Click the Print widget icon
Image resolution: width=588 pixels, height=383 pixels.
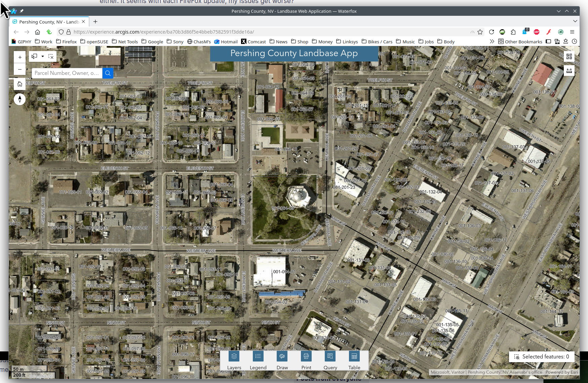306,356
